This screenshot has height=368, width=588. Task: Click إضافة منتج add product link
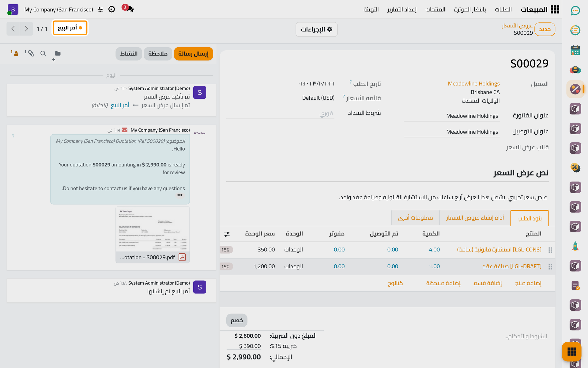coord(528,283)
